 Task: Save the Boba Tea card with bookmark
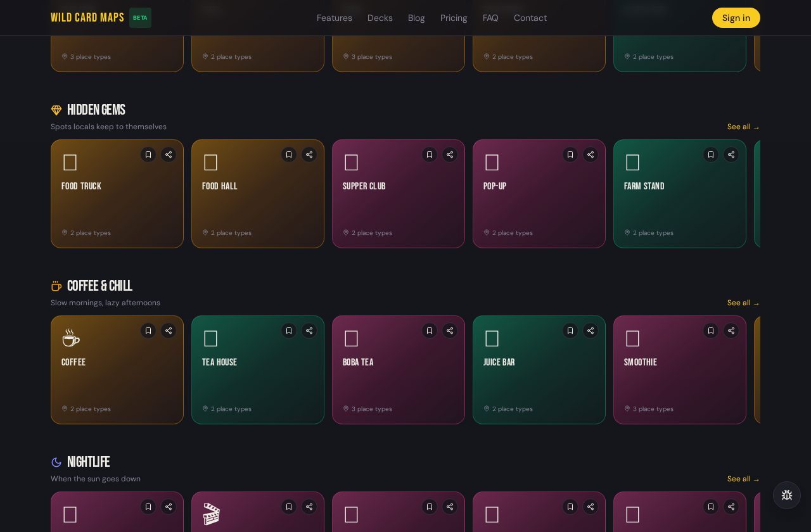pos(430,331)
